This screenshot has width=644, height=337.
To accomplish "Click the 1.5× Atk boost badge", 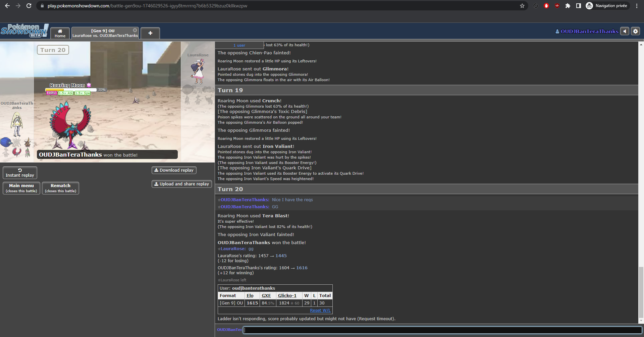I will (66, 93).
